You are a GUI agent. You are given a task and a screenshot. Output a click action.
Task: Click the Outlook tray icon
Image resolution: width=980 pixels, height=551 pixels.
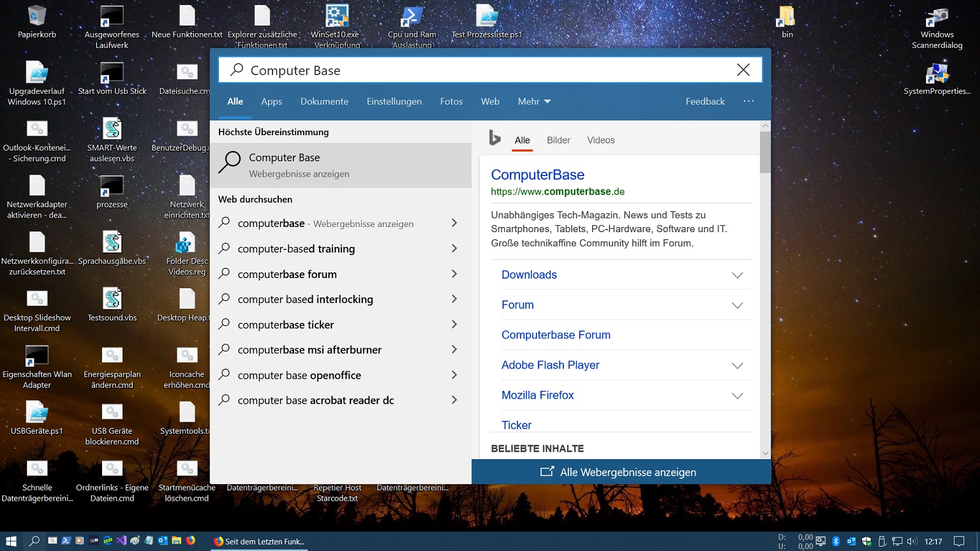click(851, 541)
